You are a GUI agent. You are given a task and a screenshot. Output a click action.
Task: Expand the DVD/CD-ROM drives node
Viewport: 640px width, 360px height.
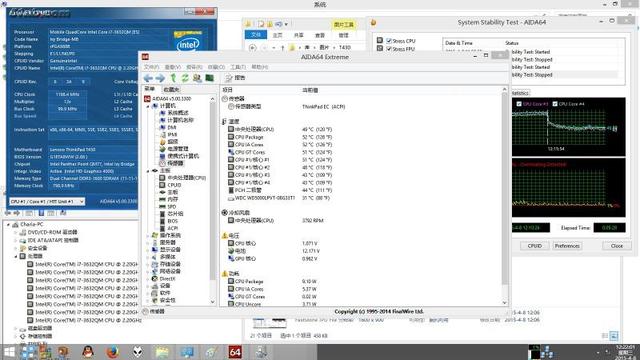click(16, 233)
